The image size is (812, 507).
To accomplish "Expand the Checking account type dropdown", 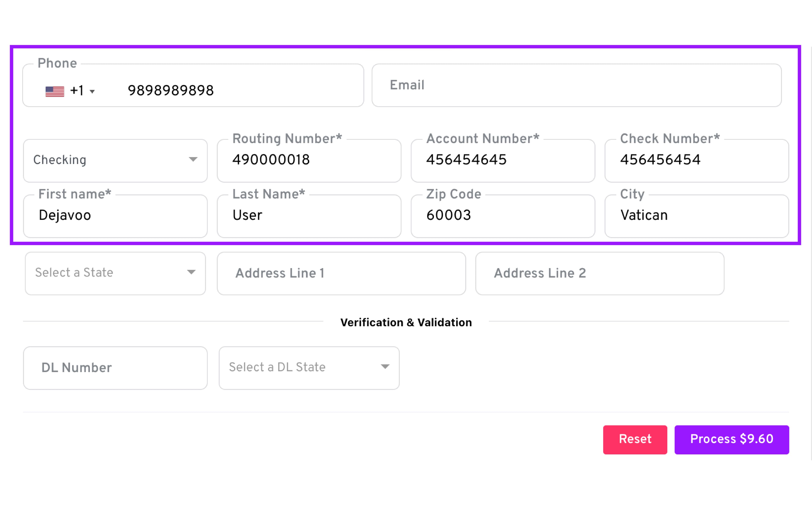I will click(115, 160).
